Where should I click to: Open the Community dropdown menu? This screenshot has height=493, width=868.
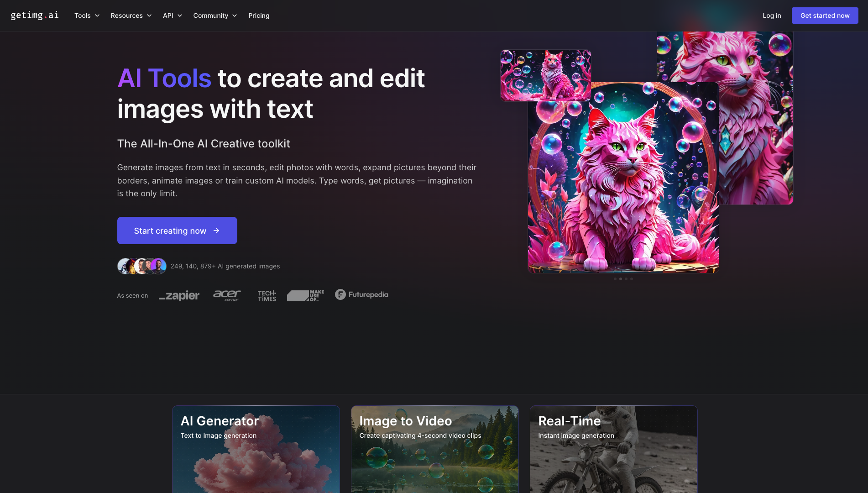[x=215, y=16]
